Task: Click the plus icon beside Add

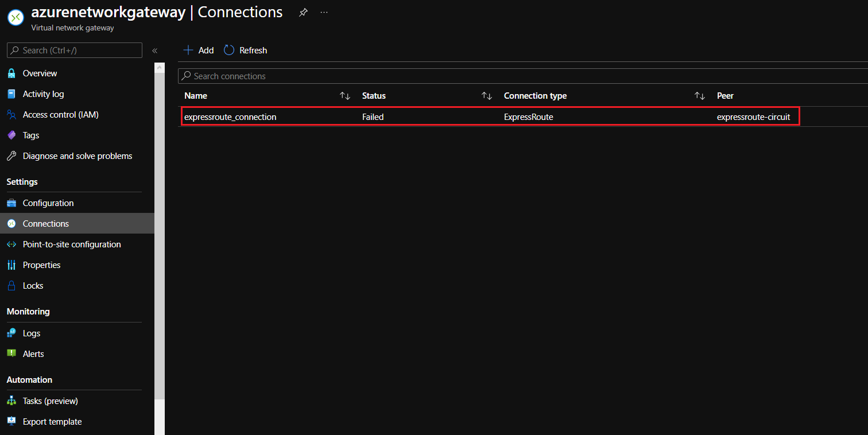Action: (x=188, y=51)
